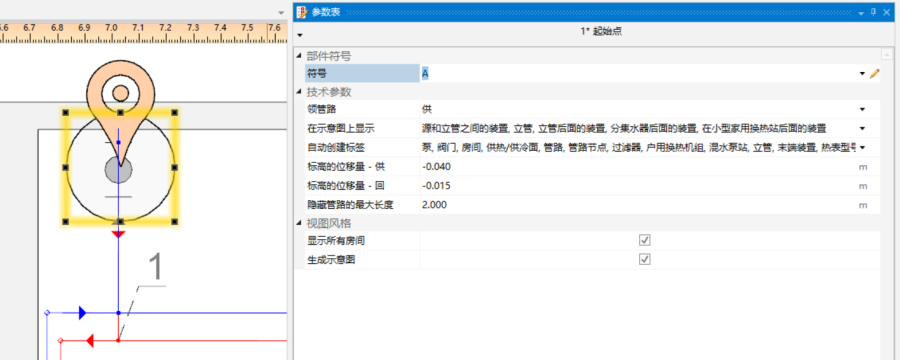Click the pencil edit icon beside 符号
This screenshot has height=360, width=900.
pos(875,73)
